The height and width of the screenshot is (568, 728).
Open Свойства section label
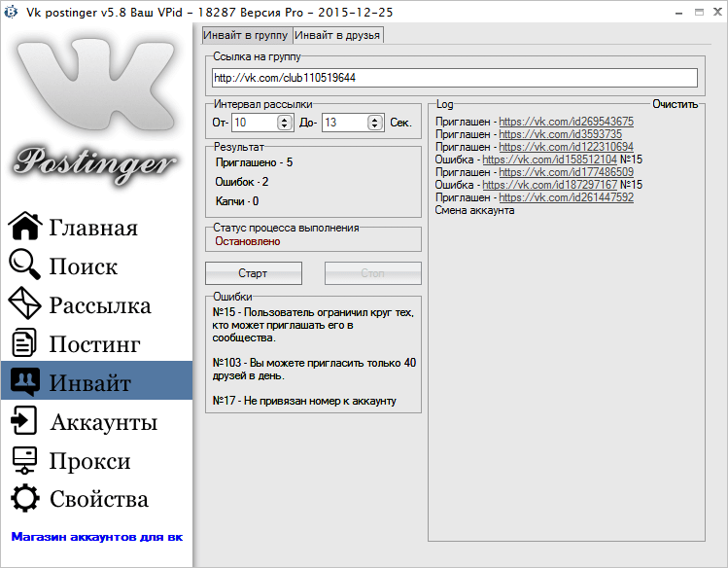[99, 499]
